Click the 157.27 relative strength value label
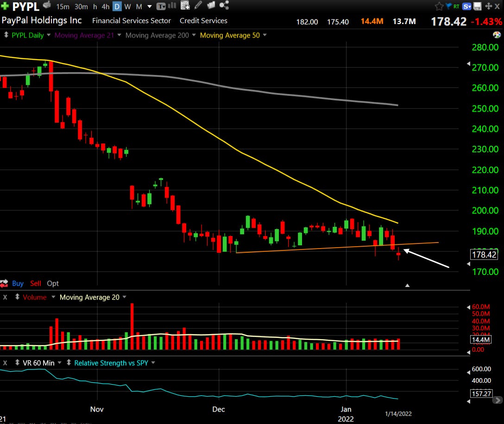504x424 pixels. click(x=481, y=394)
